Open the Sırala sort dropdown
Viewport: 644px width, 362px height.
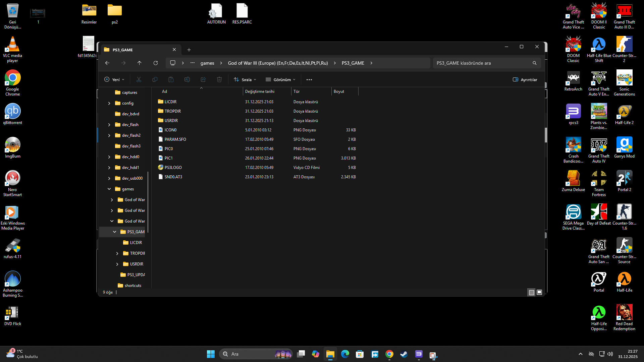[x=245, y=80]
